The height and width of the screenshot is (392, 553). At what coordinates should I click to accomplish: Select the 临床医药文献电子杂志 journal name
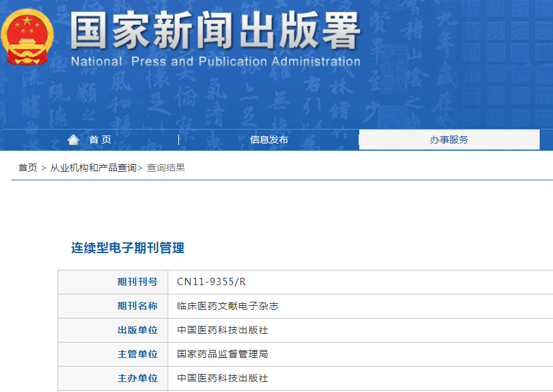pos(228,306)
